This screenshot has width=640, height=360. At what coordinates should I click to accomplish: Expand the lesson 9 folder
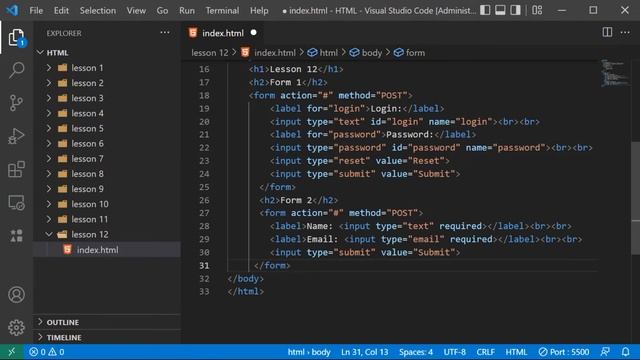(49, 189)
